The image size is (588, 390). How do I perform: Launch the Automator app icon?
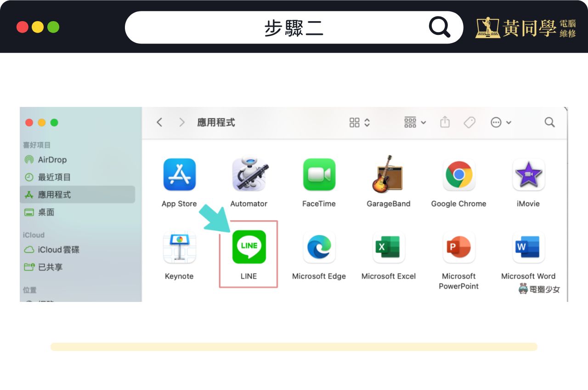(249, 174)
